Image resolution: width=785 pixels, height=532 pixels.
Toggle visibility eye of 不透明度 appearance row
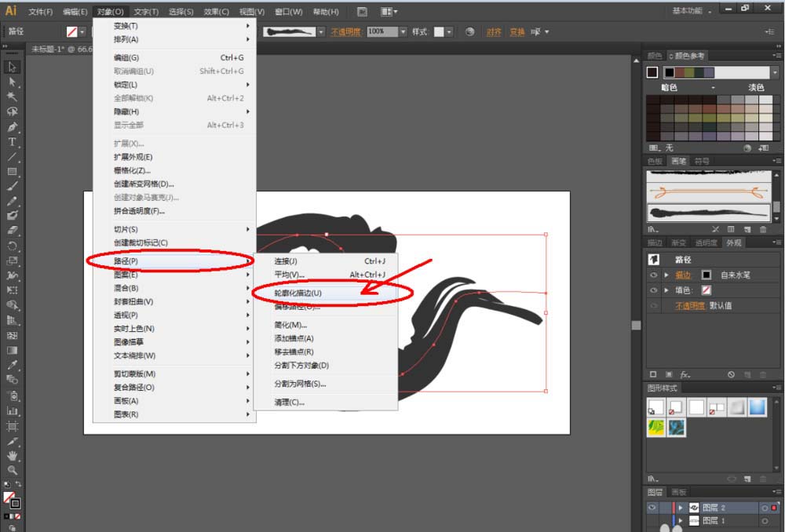[x=653, y=305]
